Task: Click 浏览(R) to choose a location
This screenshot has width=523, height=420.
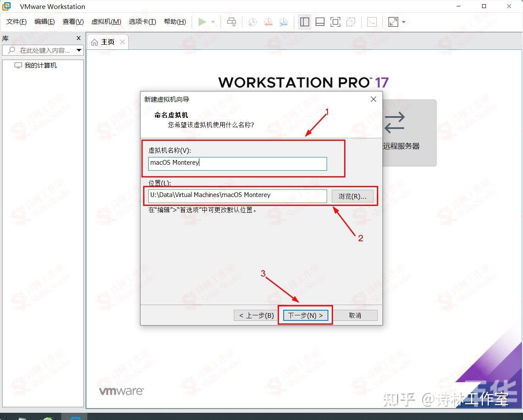Action: (353, 196)
